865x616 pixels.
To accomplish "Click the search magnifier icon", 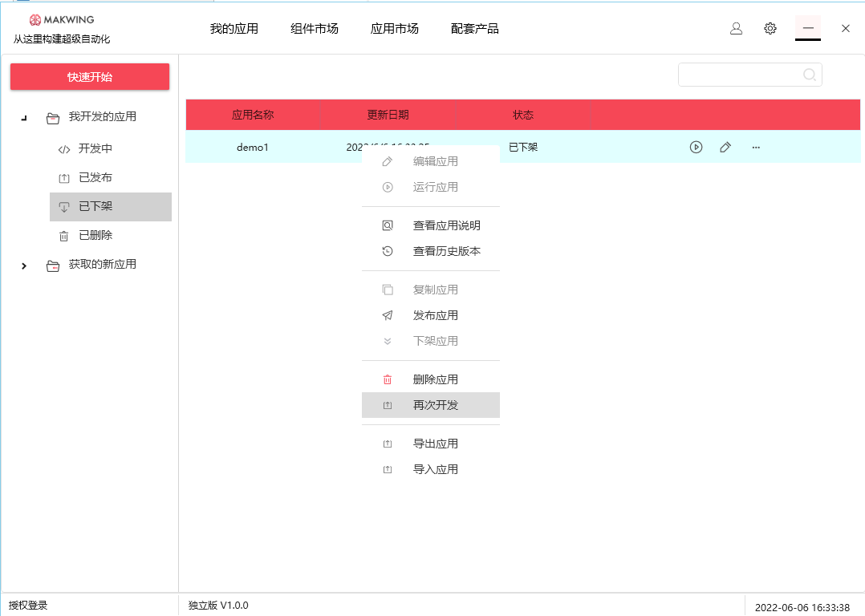I will coord(810,74).
